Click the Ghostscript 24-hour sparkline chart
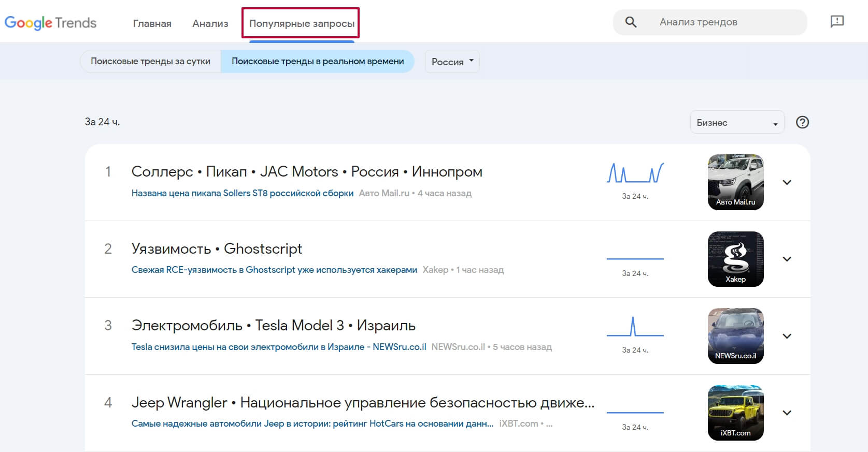This screenshot has height=452, width=868. coord(635,258)
